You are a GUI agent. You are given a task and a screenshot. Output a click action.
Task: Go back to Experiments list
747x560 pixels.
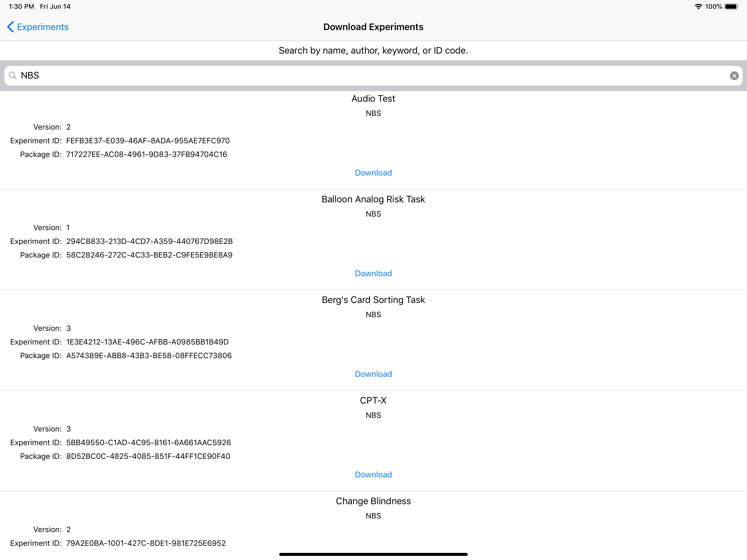point(38,27)
